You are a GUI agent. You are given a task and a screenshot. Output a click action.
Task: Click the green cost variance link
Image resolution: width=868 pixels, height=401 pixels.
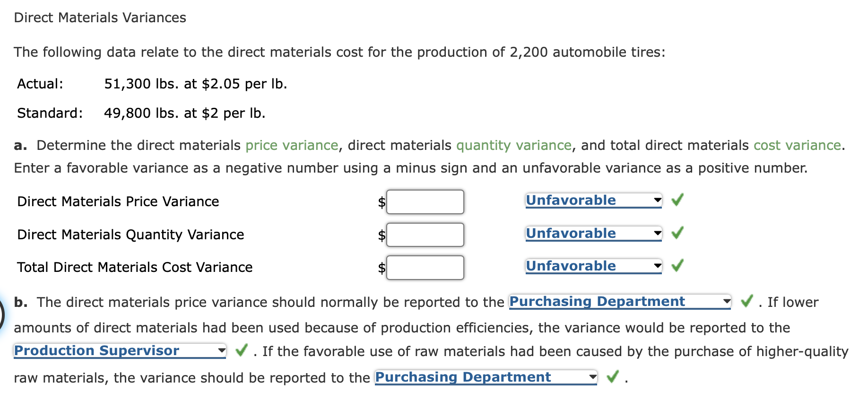coord(798,145)
